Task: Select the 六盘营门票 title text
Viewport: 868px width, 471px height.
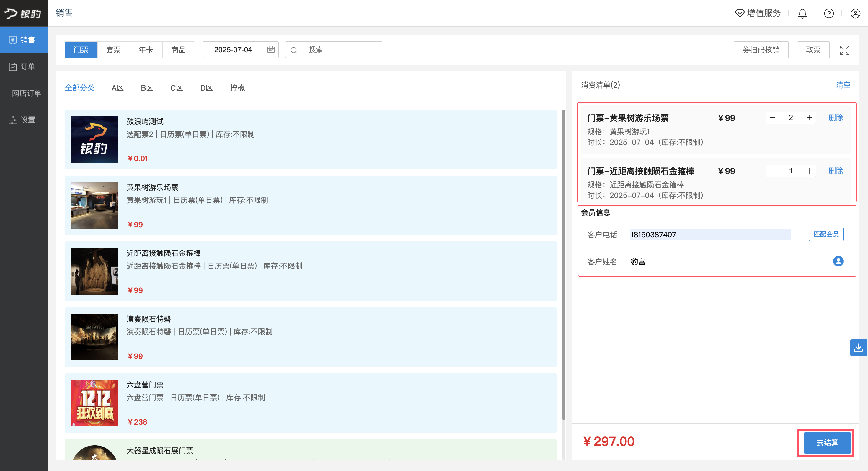Action: 145,385
